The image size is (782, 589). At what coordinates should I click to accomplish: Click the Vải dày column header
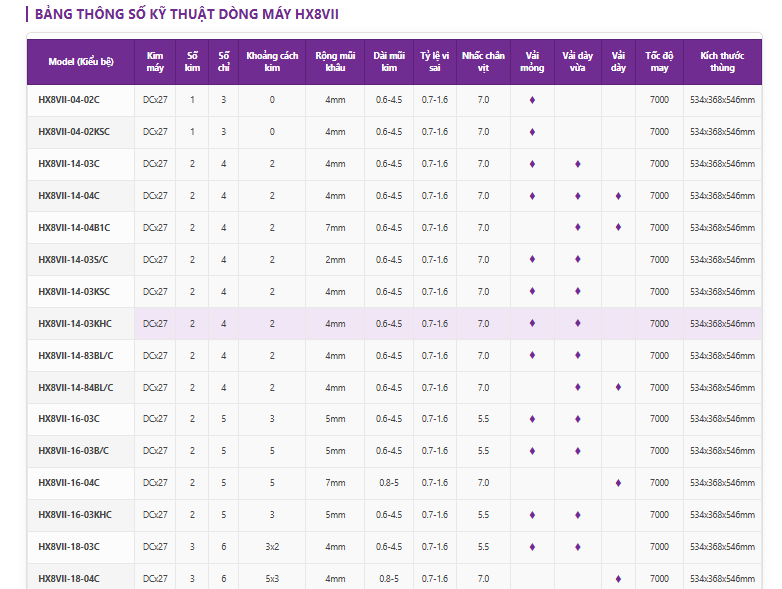tap(618, 62)
